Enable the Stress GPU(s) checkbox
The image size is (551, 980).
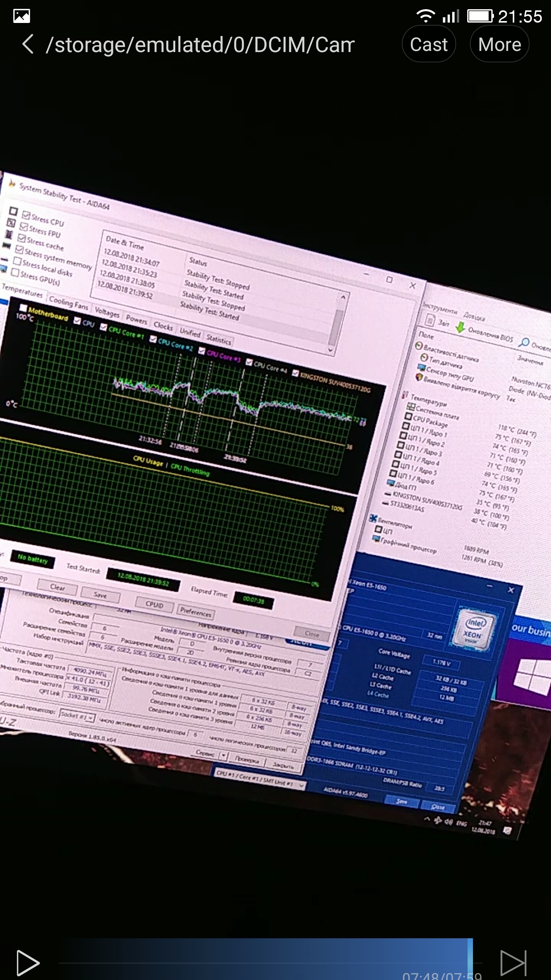pyautogui.click(x=15, y=272)
